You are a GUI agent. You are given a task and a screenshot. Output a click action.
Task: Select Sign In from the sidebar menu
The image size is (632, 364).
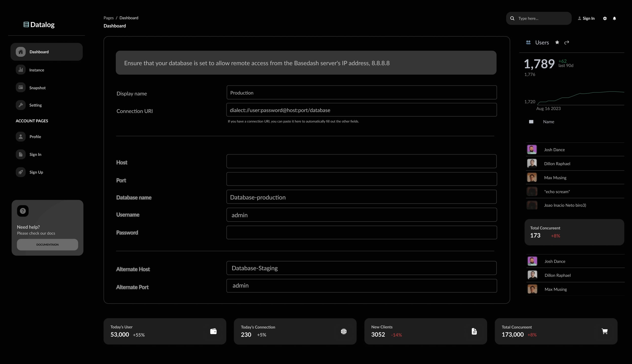[35, 154]
